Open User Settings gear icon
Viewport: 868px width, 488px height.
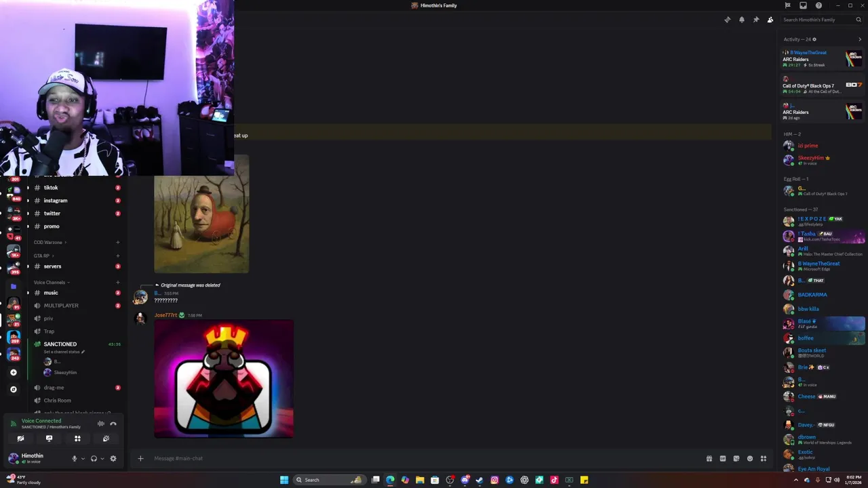pos(113,458)
